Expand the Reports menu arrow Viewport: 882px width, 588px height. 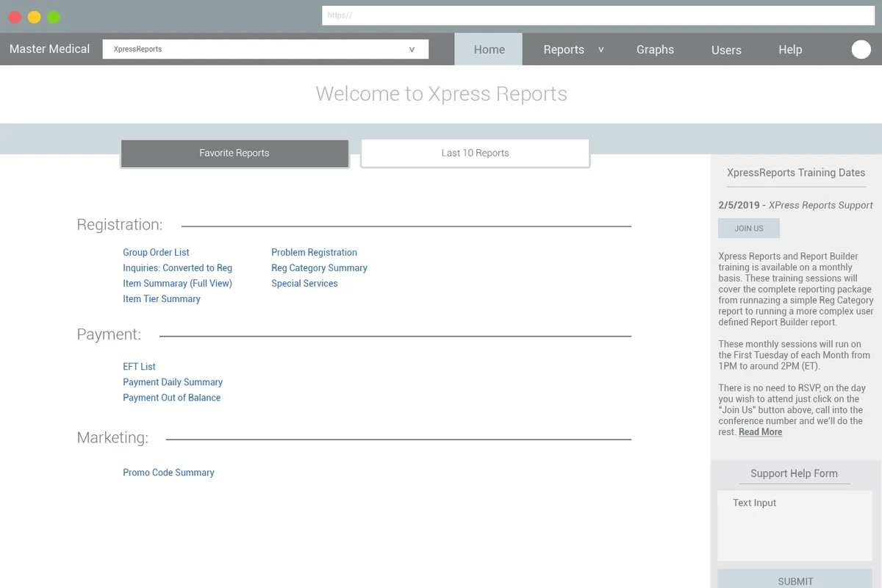[x=600, y=49]
